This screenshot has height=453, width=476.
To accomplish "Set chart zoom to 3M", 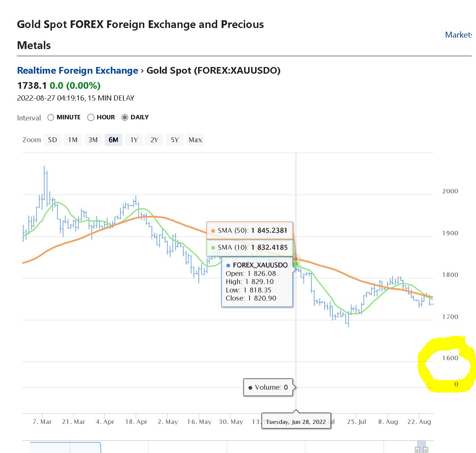I will 93,140.
